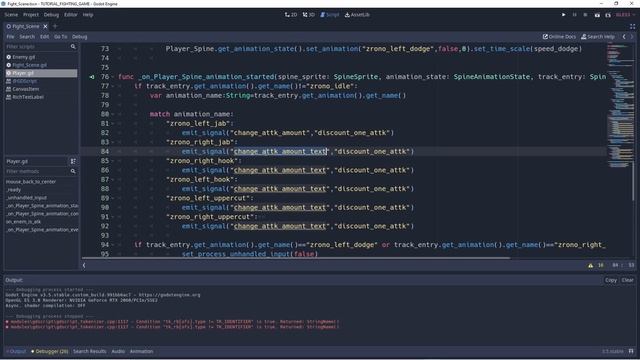
Task: Fold the match block at line 80
Action: [113, 114]
